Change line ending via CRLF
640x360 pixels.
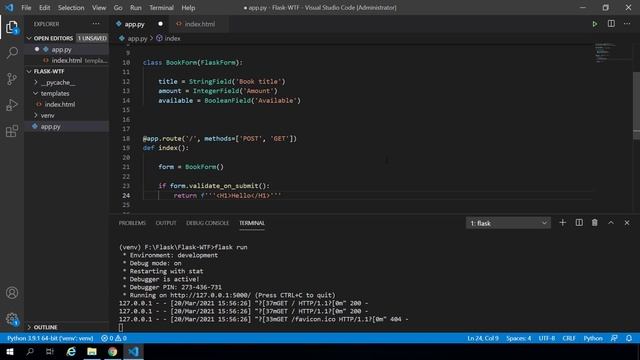[569, 338]
